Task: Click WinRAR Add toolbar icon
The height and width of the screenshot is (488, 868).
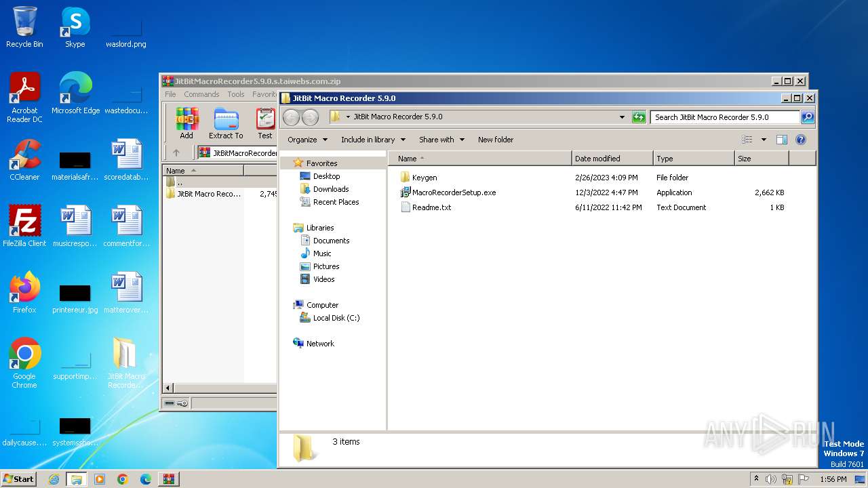Action: (x=186, y=123)
